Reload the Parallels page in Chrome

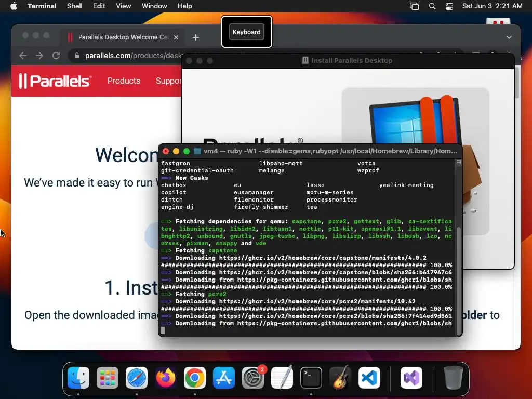click(x=56, y=56)
